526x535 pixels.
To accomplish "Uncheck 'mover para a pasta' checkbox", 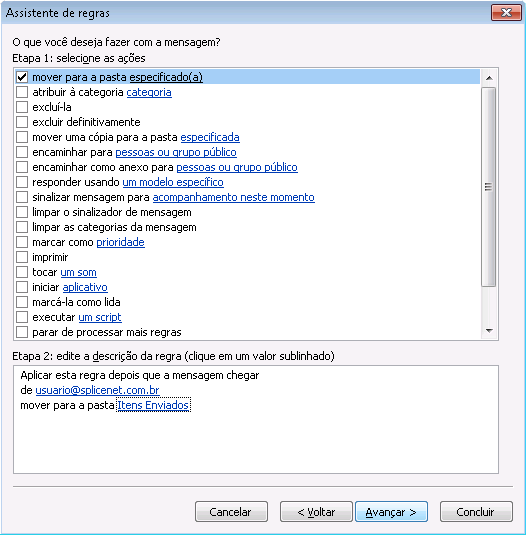I will [22, 77].
